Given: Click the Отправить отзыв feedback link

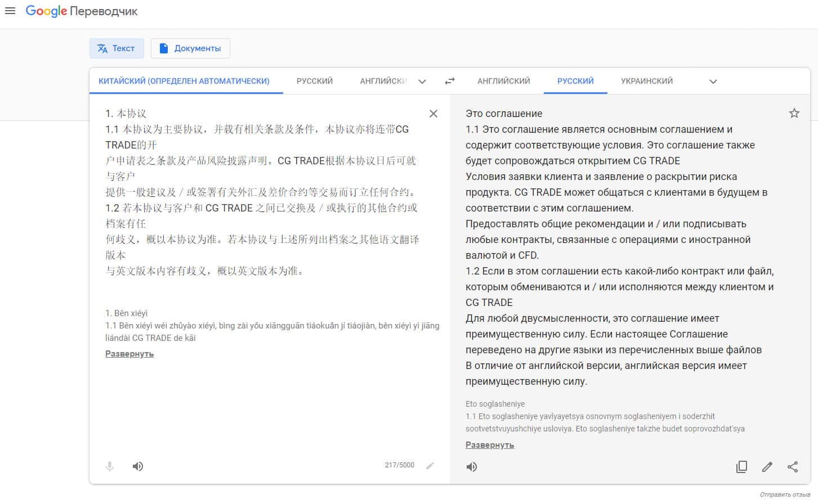Looking at the screenshot, I should click(x=785, y=495).
